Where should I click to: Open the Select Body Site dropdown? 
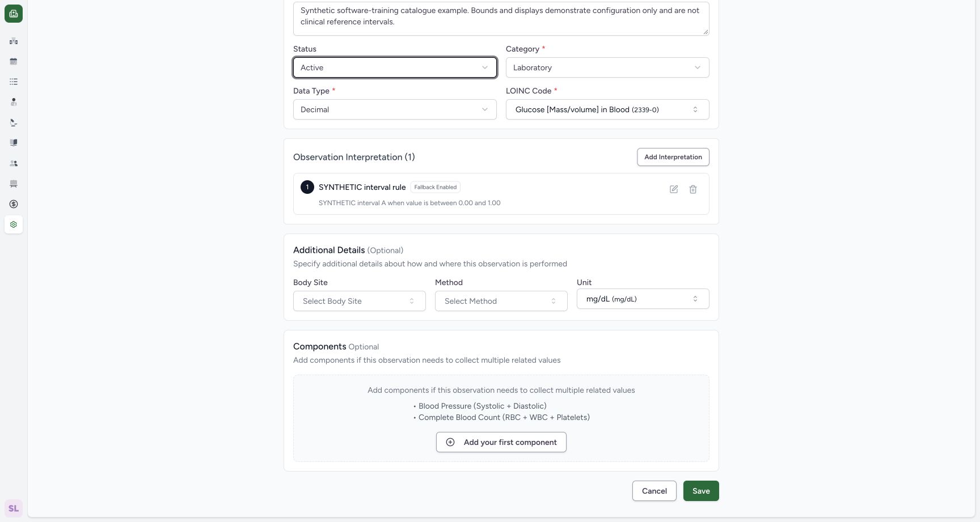pyautogui.click(x=360, y=301)
